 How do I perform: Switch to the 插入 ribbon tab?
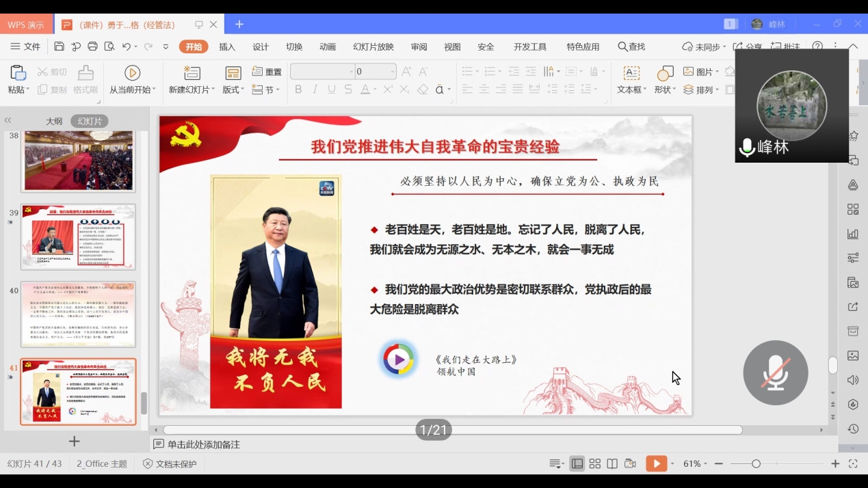tap(226, 46)
